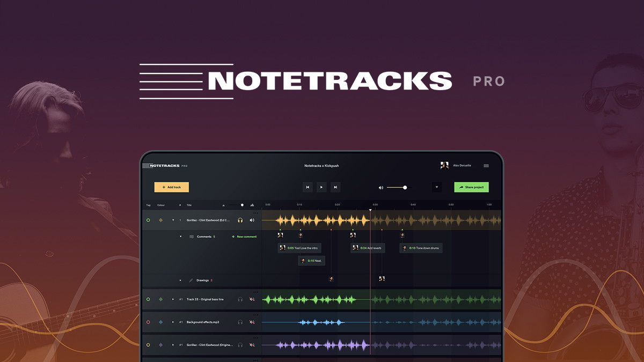Viewport: 644px width, 362px height.
Task: Click the Comments speech bubble icon
Action: click(192, 237)
